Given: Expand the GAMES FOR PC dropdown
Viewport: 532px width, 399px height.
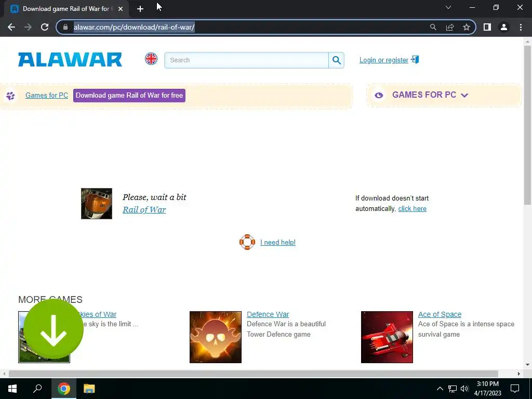Looking at the screenshot, I should coord(430,95).
